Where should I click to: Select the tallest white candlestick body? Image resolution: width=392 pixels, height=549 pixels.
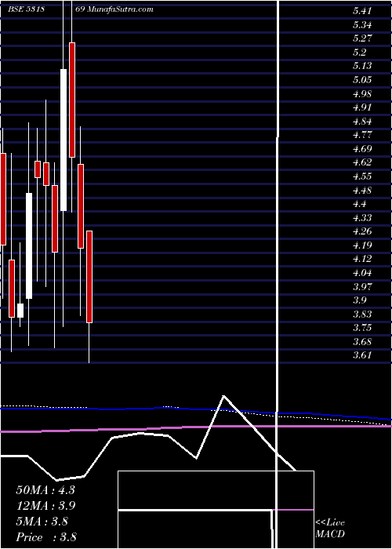coord(64,140)
